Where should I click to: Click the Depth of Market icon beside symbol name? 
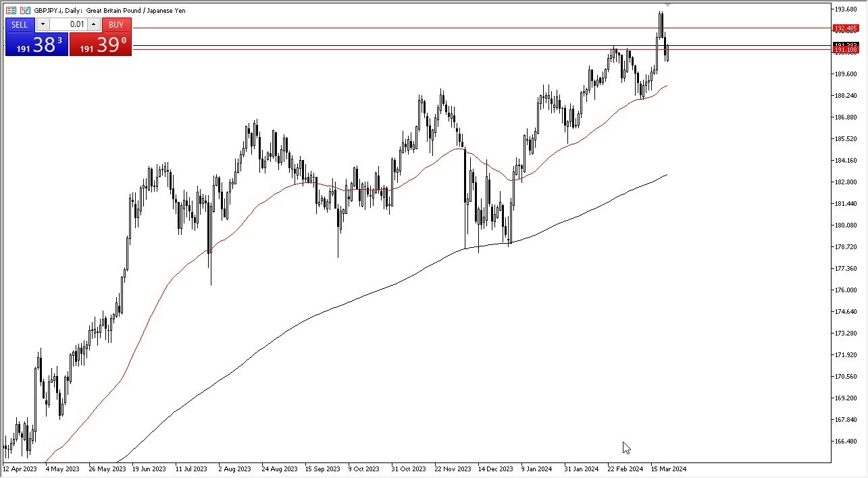click(11, 10)
